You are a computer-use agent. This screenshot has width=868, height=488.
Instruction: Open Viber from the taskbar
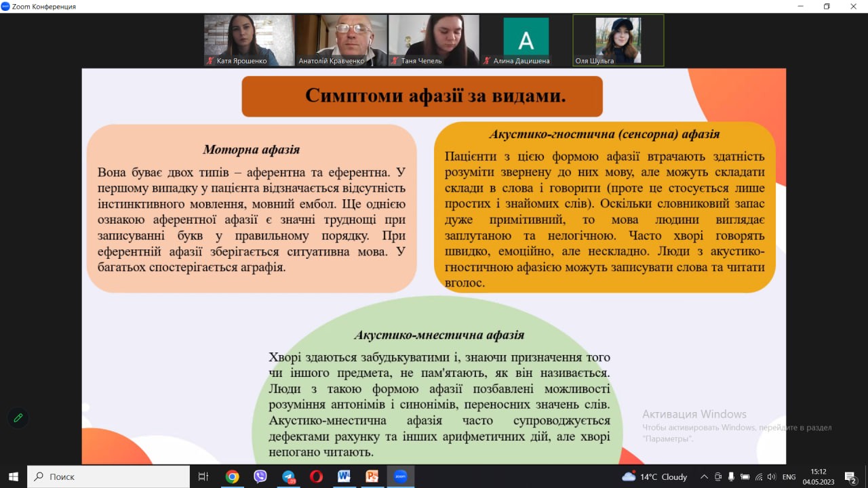pyautogui.click(x=260, y=476)
